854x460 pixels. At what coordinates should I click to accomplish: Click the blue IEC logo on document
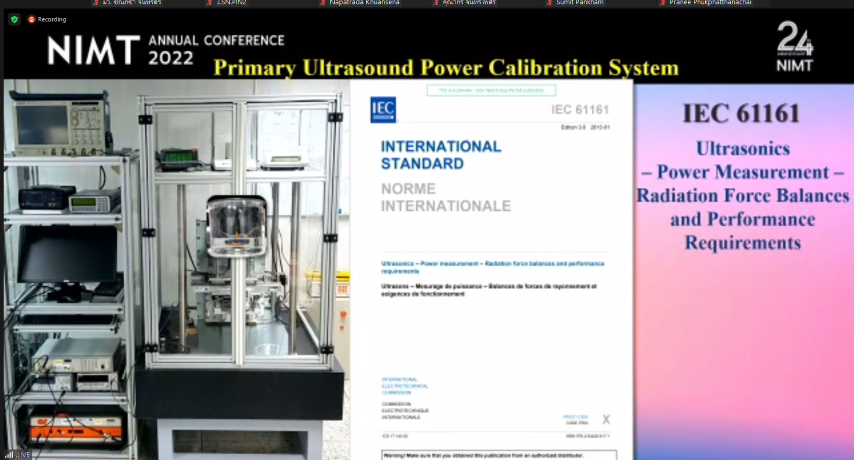[383, 109]
